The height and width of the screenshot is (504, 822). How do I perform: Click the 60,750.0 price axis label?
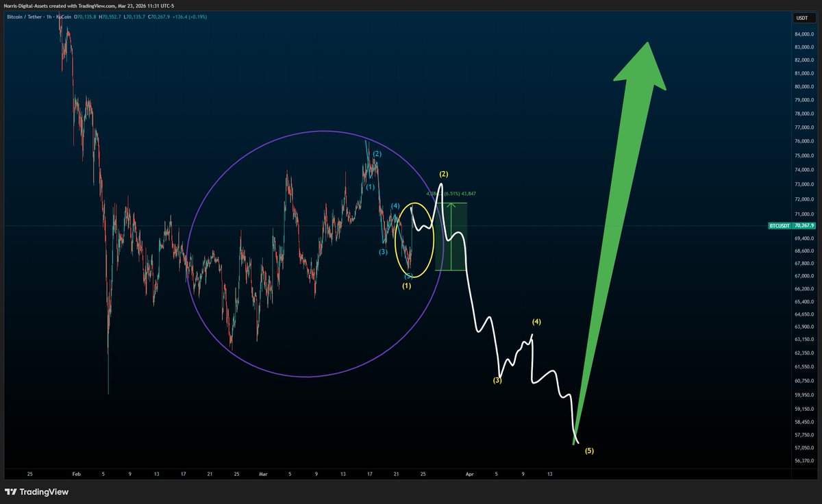click(x=804, y=381)
